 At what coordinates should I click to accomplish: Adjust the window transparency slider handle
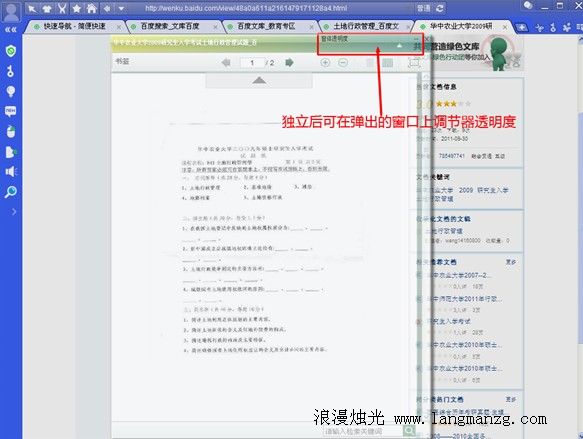click(x=399, y=46)
